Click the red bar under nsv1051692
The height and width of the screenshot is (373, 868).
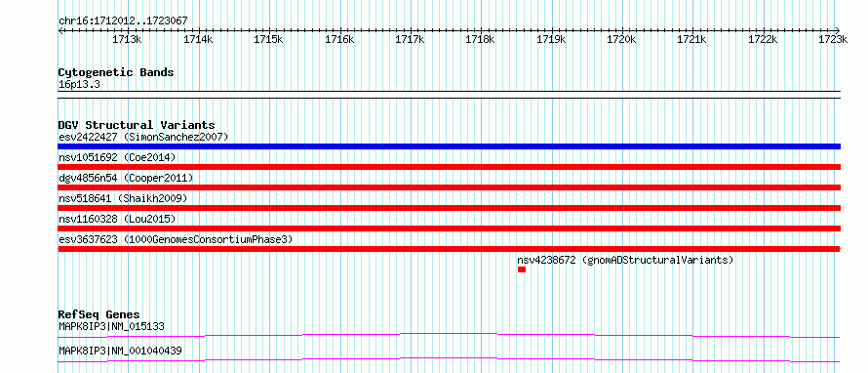point(449,167)
